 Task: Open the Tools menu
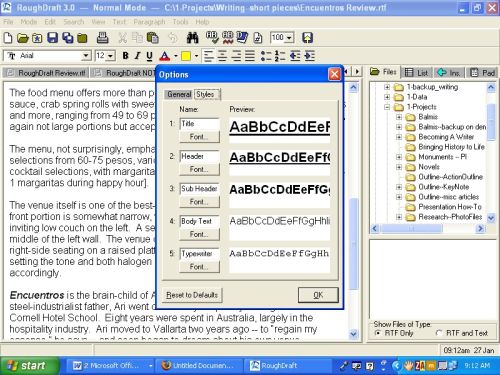pos(180,22)
